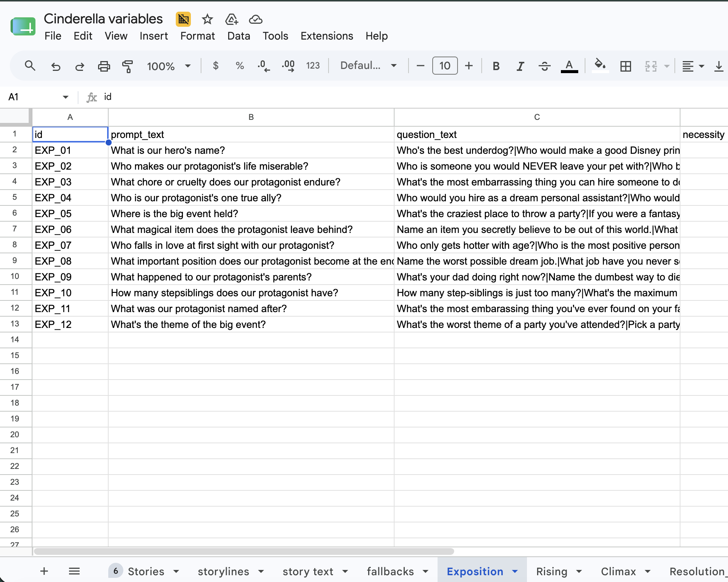728x582 pixels.
Task: Open the storylines tab dropdown arrow
Action: click(x=261, y=571)
